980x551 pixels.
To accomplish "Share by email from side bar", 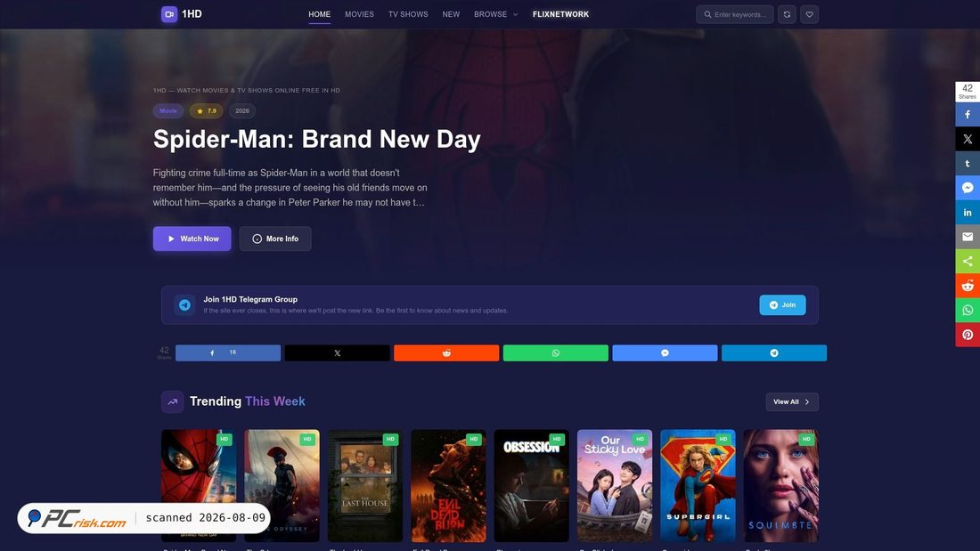I will click(x=968, y=237).
